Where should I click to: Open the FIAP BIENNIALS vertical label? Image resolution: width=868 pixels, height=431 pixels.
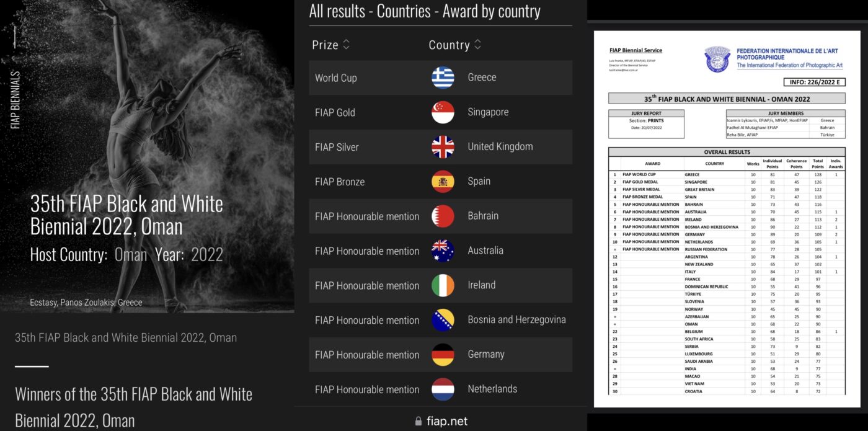click(15, 99)
